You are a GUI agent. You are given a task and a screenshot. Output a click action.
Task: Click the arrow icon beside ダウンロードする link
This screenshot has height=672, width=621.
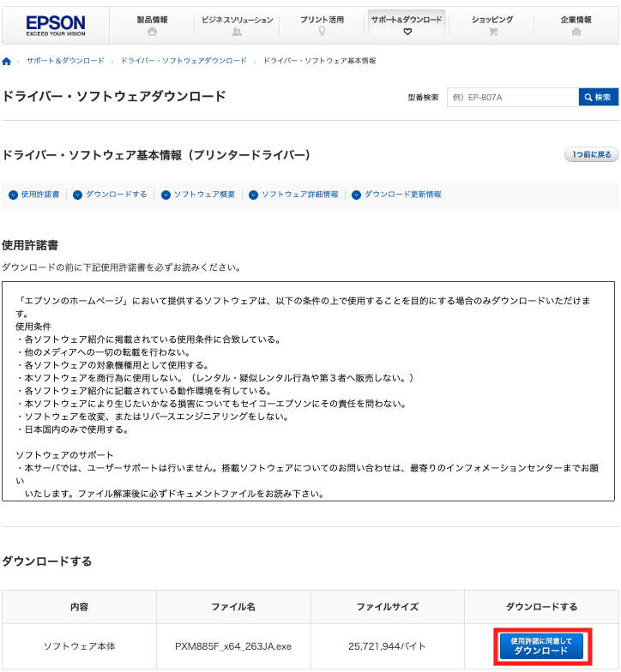(x=77, y=195)
